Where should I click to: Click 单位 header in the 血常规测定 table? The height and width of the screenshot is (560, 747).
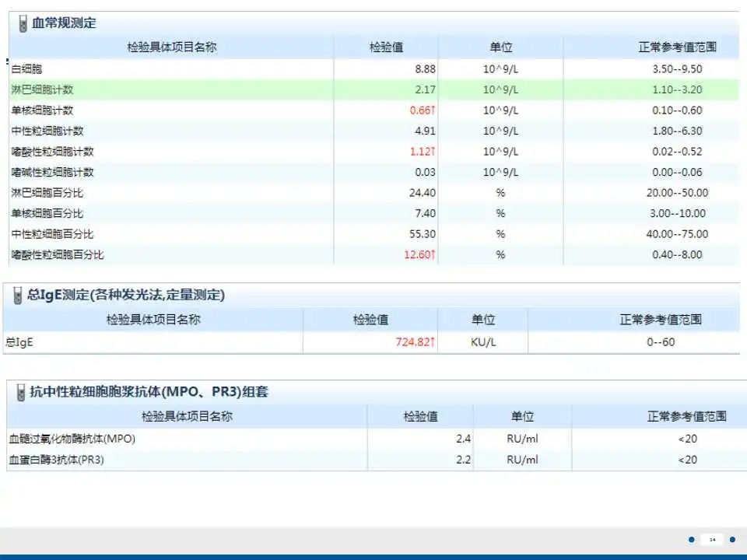click(x=500, y=47)
